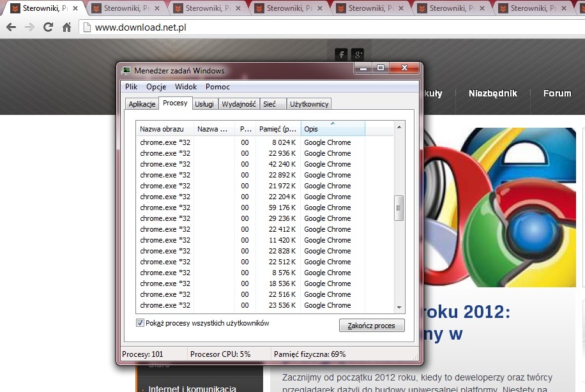Click the process list scroll up arrow
The height and width of the screenshot is (392, 585).
399,127
